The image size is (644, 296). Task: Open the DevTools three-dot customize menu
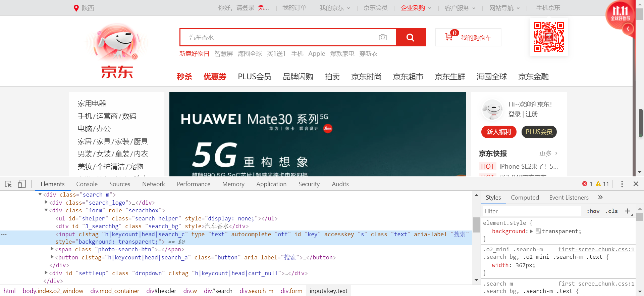click(622, 184)
